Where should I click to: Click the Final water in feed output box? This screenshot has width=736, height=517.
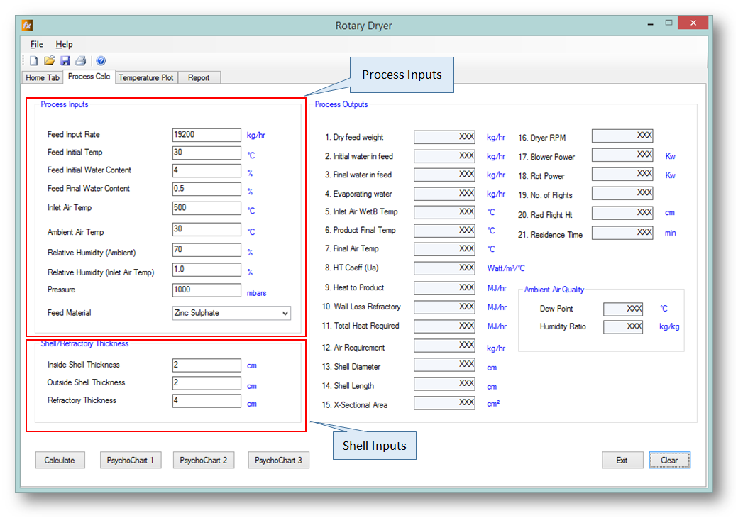(x=445, y=174)
